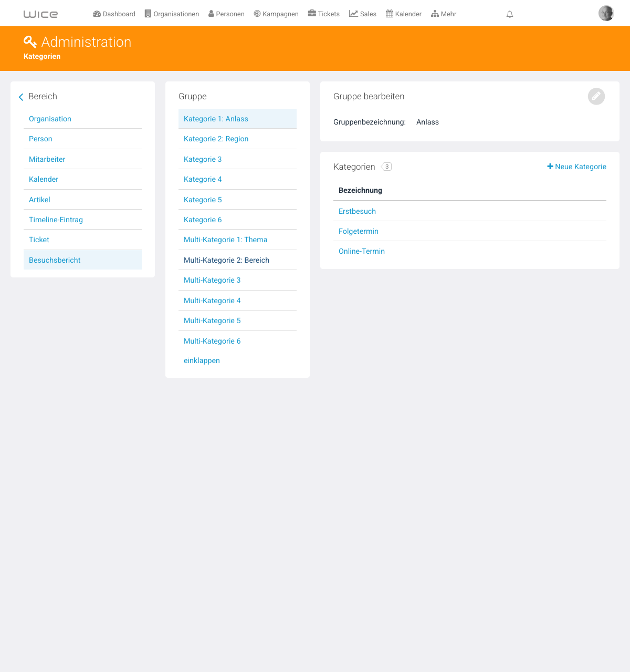The height and width of the screenshot is (672, 630).
Task: Open the Erstbesuch category
Action: click(357, 211)
